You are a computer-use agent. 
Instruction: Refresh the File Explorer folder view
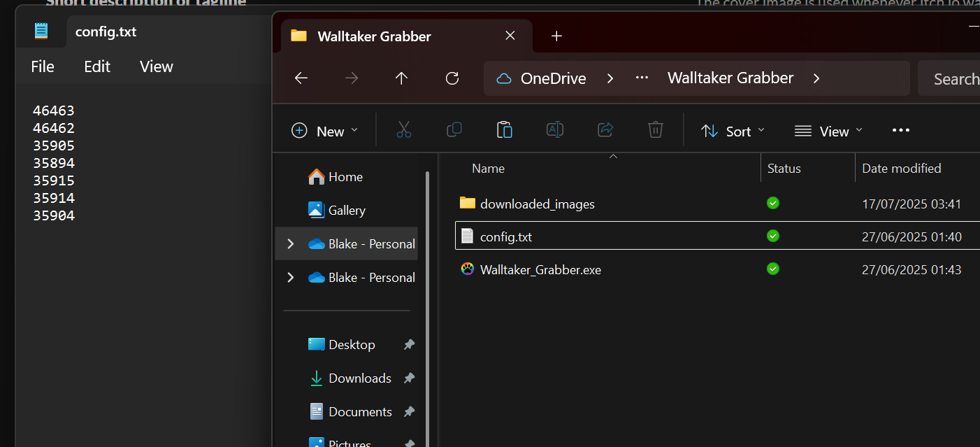click(x=452, y=78)
